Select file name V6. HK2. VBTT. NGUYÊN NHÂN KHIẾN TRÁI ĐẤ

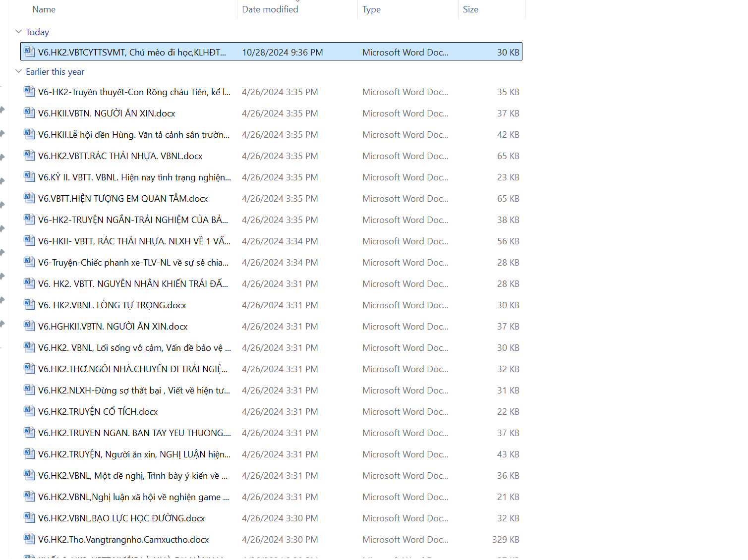[133, 284]
